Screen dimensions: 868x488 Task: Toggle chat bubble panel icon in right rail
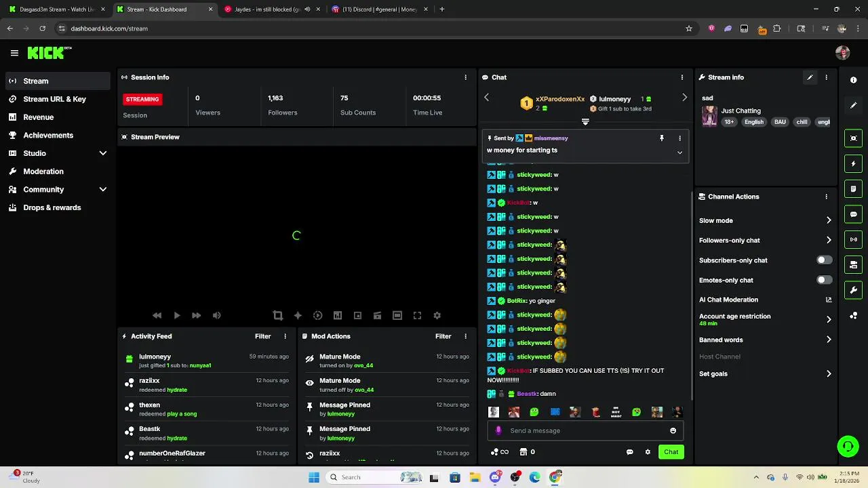[853, 214]
